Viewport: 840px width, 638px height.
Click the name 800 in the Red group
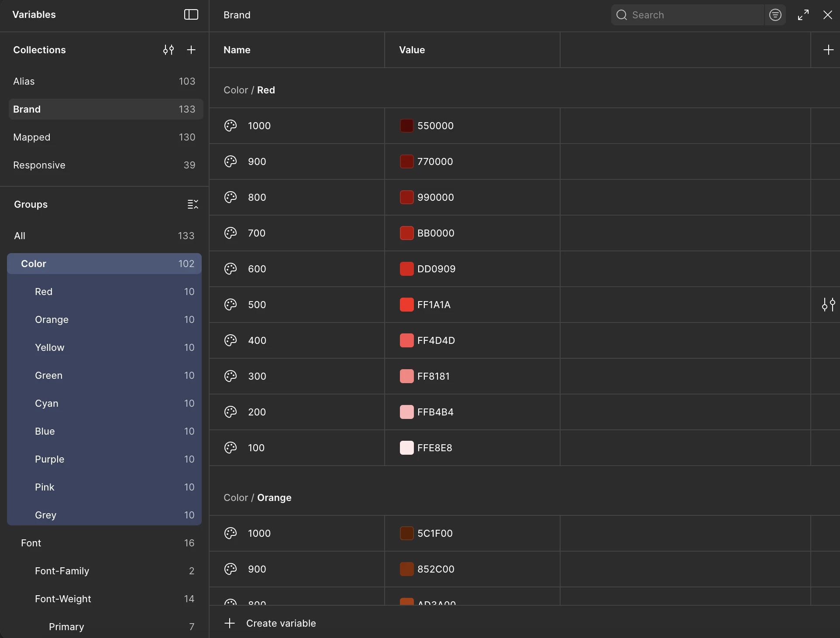(257, 197)
